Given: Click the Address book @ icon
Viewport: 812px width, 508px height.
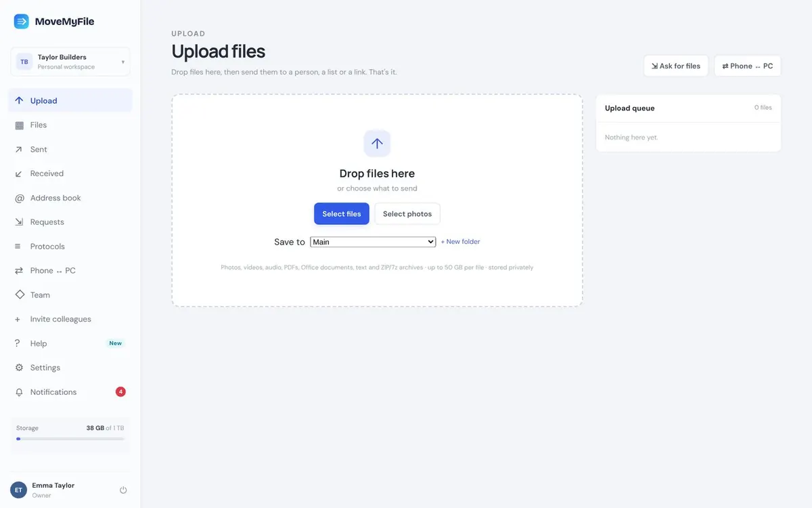Looking at the screenshot, I should coord(19,198).
